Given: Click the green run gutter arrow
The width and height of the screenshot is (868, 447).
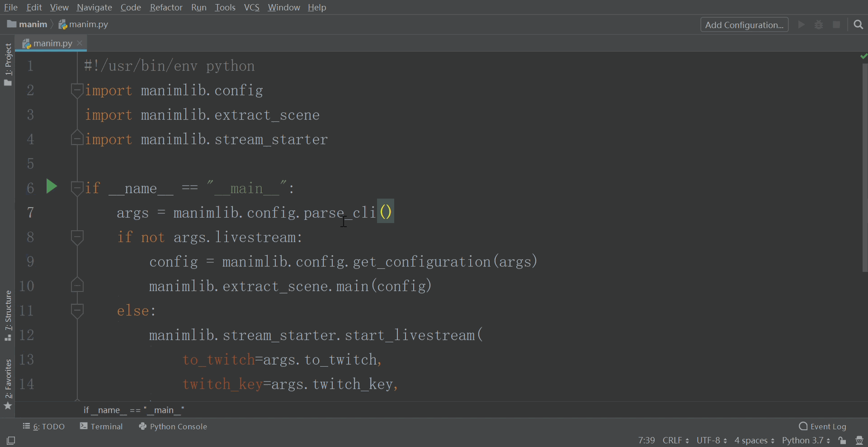Looking at the screenshot, I should coord(52,186).
